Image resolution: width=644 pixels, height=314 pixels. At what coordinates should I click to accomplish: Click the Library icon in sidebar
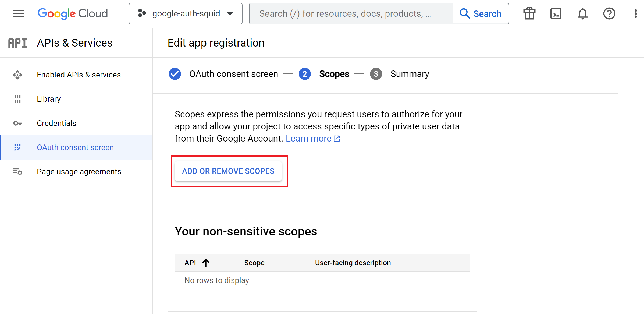point(17,99)
